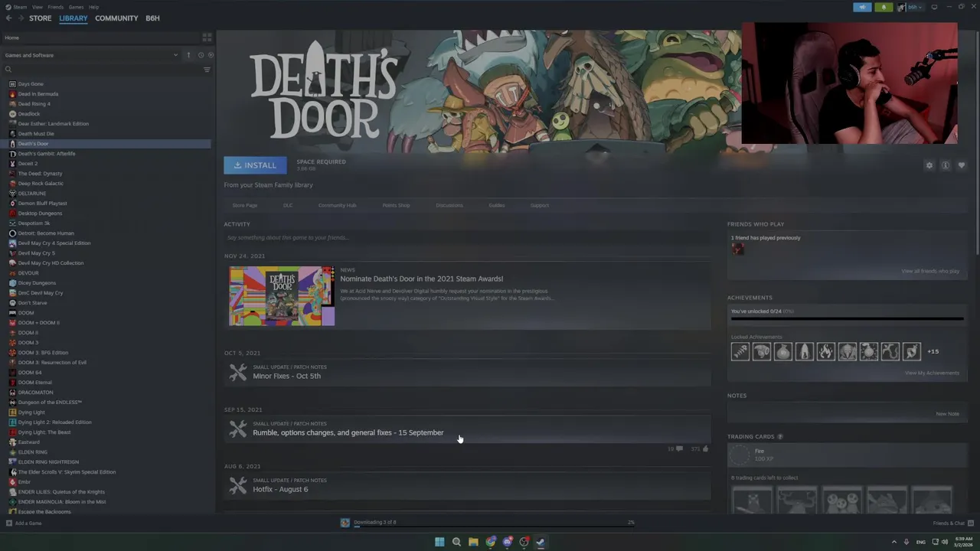Select Deadlock in the library list
The height and width of the screenshot is (551, 980).
coord(28,114)
